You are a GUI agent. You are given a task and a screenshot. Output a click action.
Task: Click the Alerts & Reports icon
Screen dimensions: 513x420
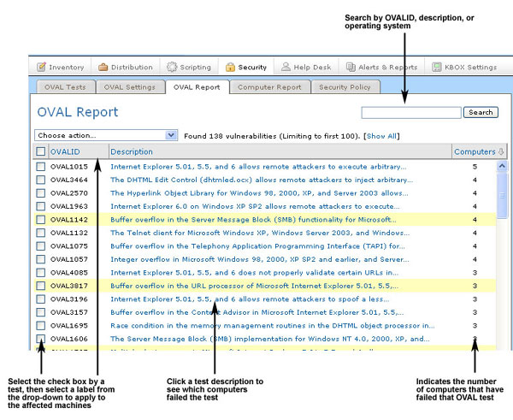coord(351,67)
